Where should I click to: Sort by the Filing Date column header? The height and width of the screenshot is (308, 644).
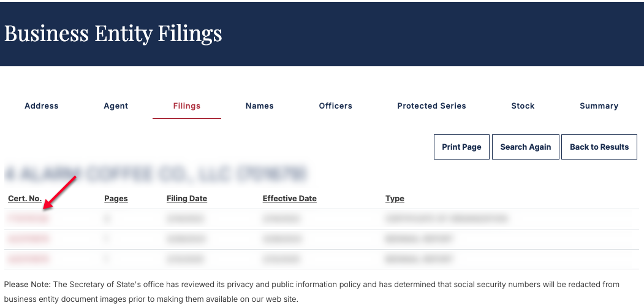click(187, 199)
